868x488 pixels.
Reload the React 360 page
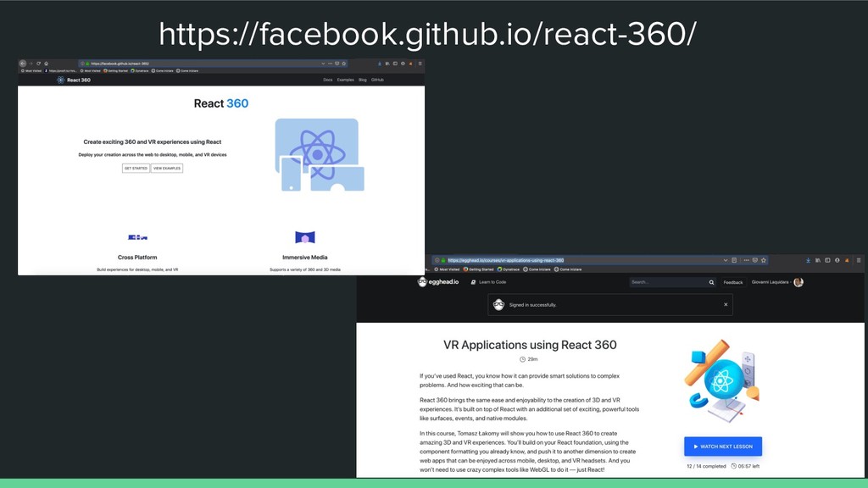[39, 64]
